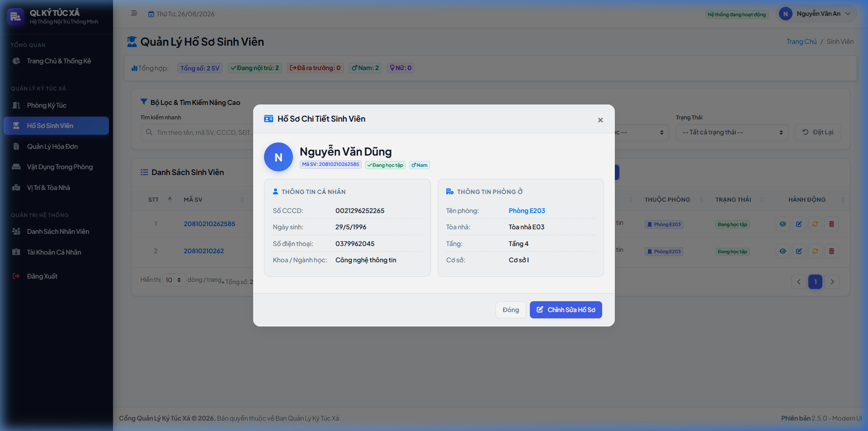Delete trash icon for student 20810210262585

(831, 224)
